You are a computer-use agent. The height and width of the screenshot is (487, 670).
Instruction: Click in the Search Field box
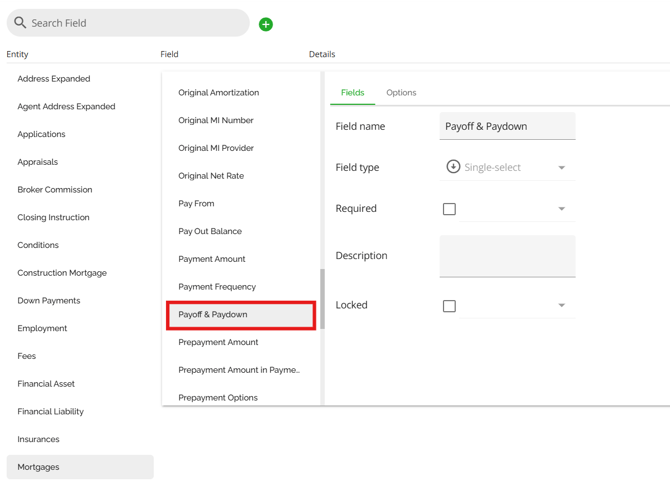point(135,23)
